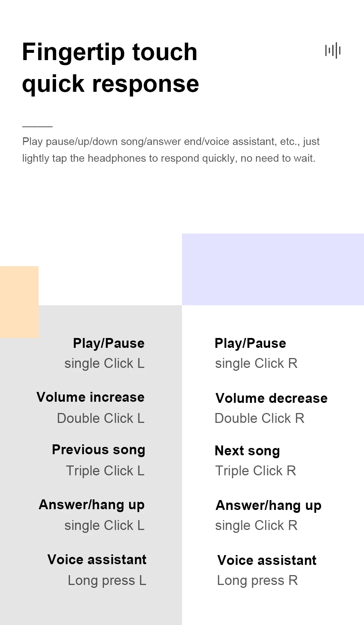The height and width of the screenshot is (625, 364).
Task: Click the "Long press R" text
Action: click(257, 580)
